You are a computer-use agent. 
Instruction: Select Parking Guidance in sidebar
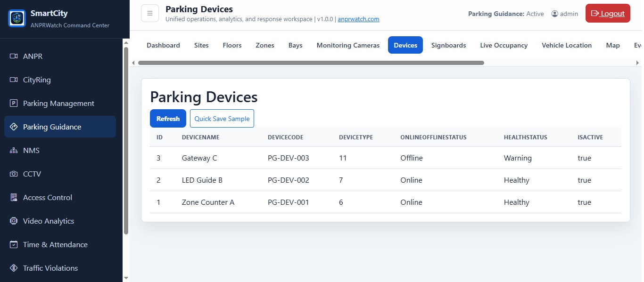60,127
